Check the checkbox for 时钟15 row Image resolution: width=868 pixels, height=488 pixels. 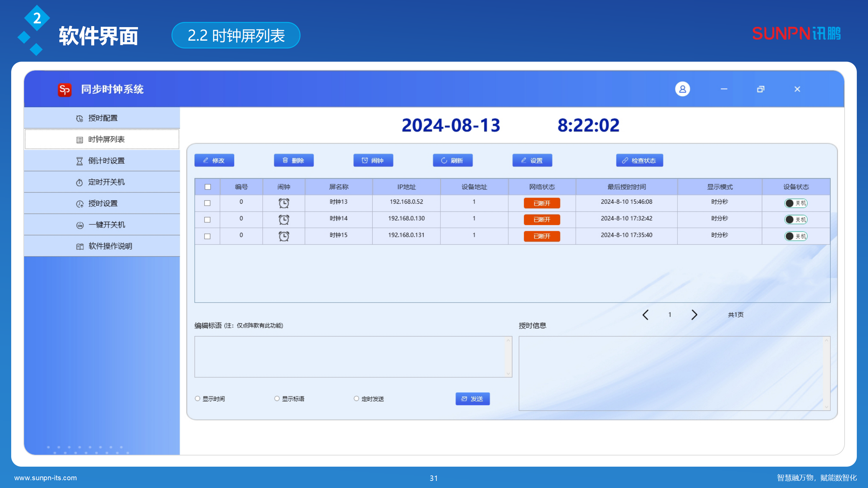208,236
